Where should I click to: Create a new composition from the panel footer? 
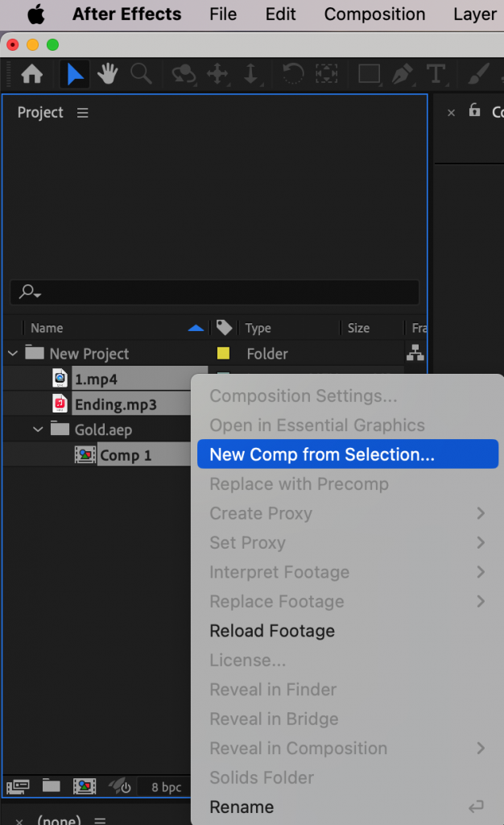coord(85,786)
